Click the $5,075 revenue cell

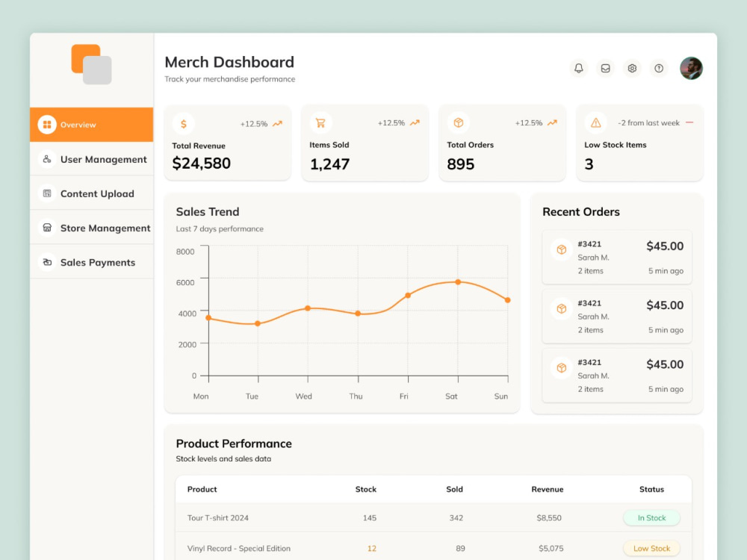pyautogui.click(x=551, y=549)
